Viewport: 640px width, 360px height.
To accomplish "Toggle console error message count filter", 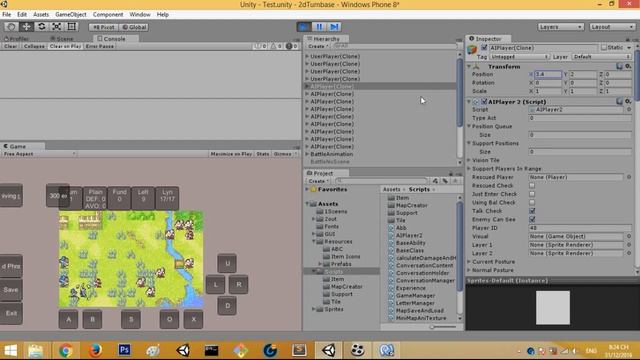I will 291,46.
